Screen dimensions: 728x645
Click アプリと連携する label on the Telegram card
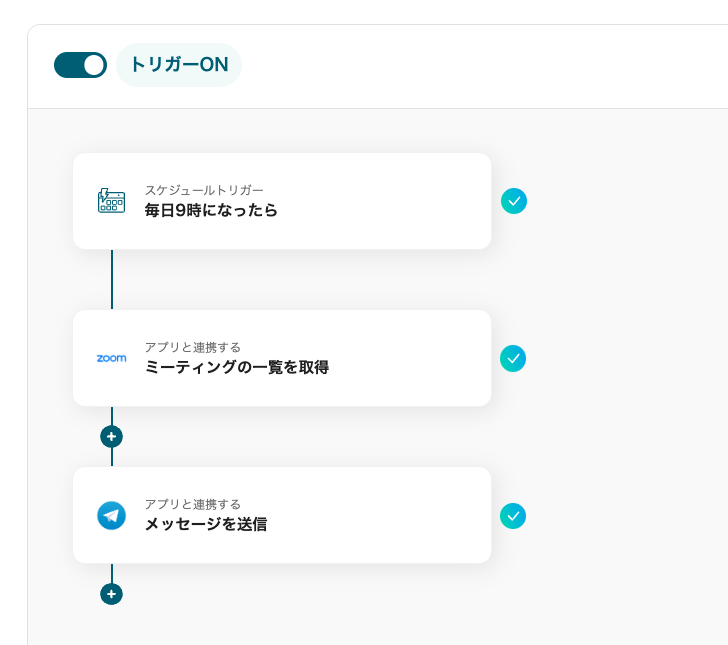192,504
